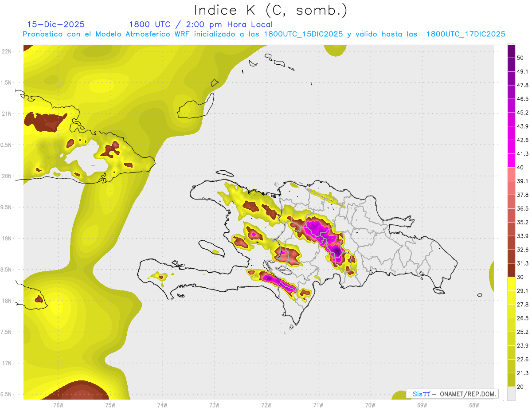Click the gray 20 legend swatch

coord(511,394)
